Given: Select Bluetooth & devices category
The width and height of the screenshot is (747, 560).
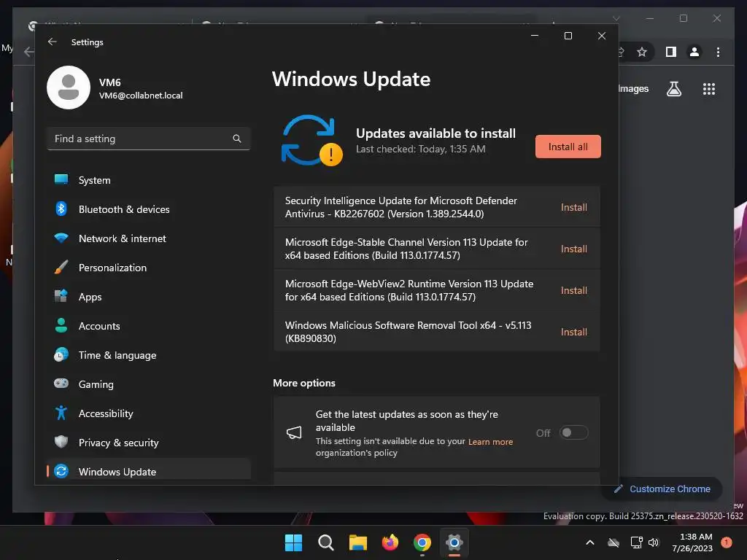Looking at the screenshot, I should tap(149, 209).
